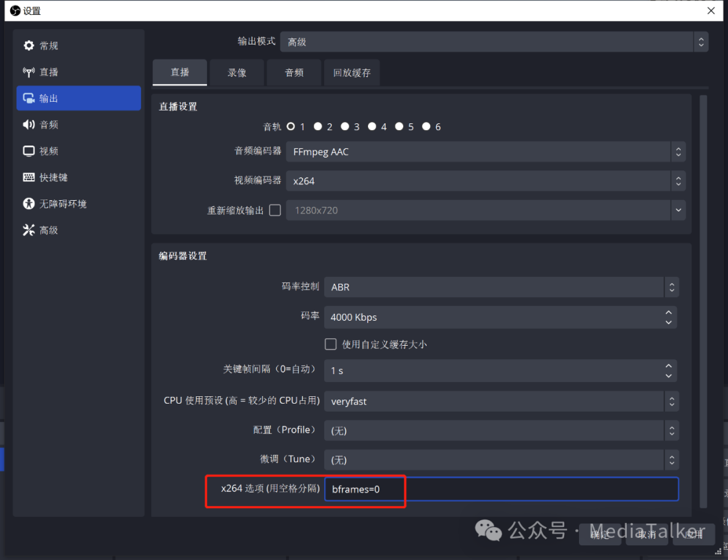The height and width of the screenshot is (560, 728).
Task: Expand the CPU preset veryfast dropdown
Action: [501, 402]
